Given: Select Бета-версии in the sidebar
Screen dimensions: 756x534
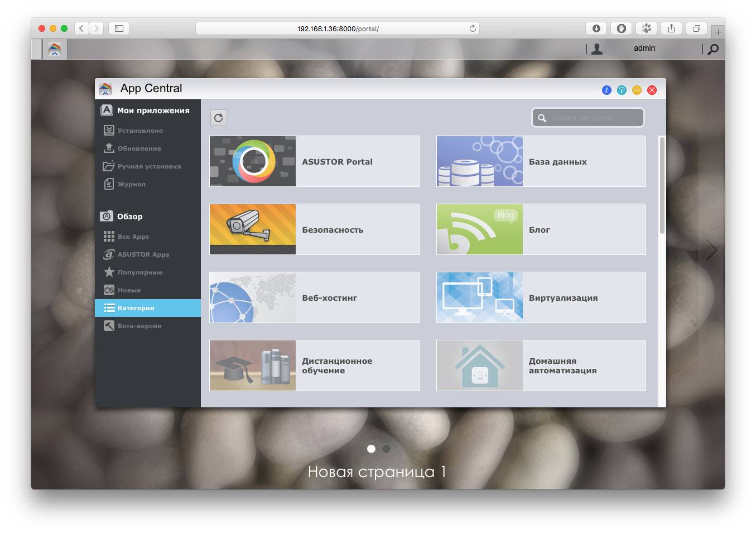Looking at the screenshot, I should point(148,326).
